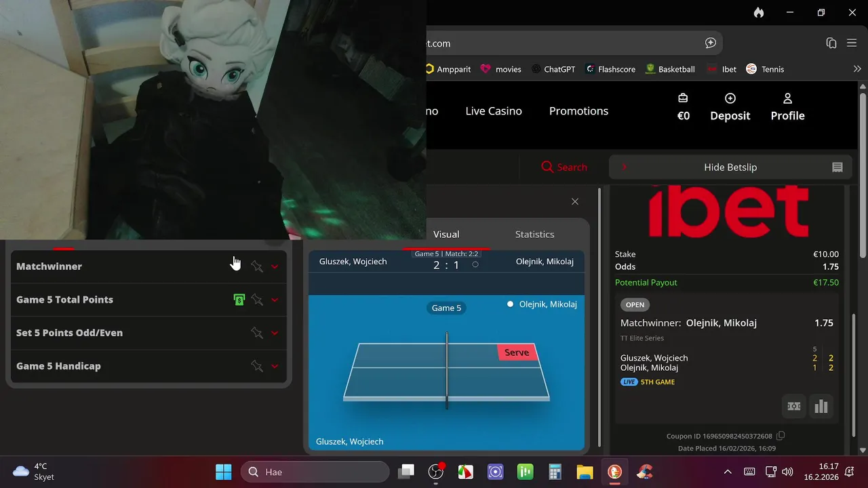Open the browser tabs copy icon
The height and width of the screenshot is (488, 868).
[831, 43]
